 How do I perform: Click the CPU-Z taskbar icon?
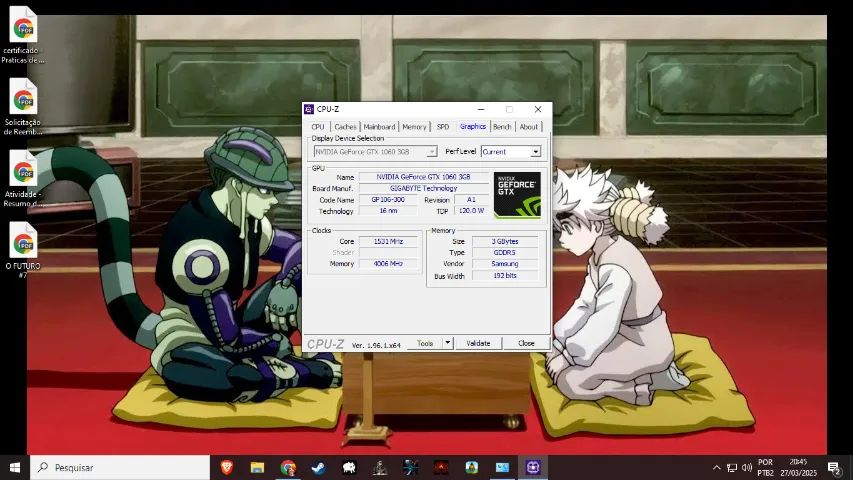click(x=533, y=467)
